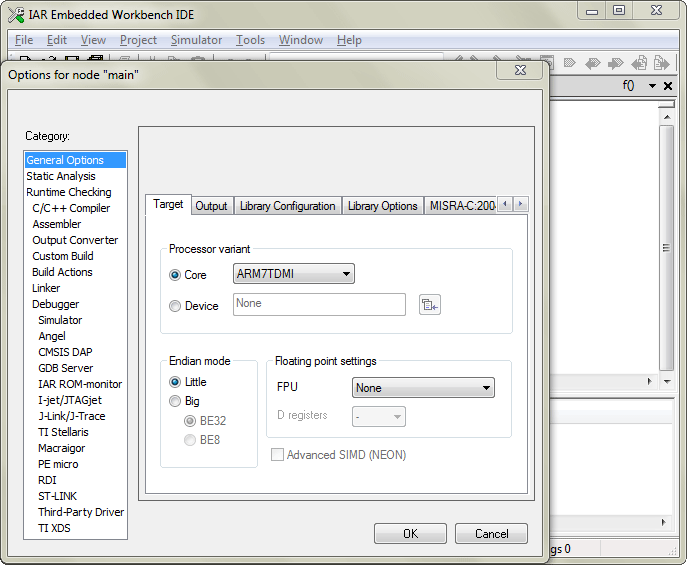
Task: Select Output Converter category
Action: tap(75, 240)
